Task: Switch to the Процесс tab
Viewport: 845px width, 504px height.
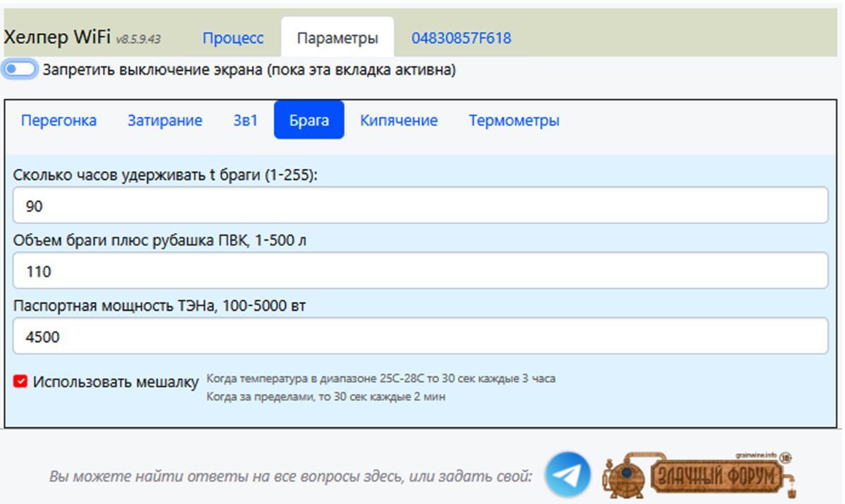Action: 233,38
